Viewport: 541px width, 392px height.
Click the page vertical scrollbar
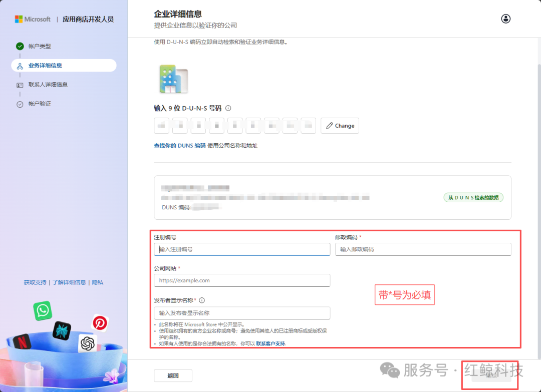(x=539, y=211)
